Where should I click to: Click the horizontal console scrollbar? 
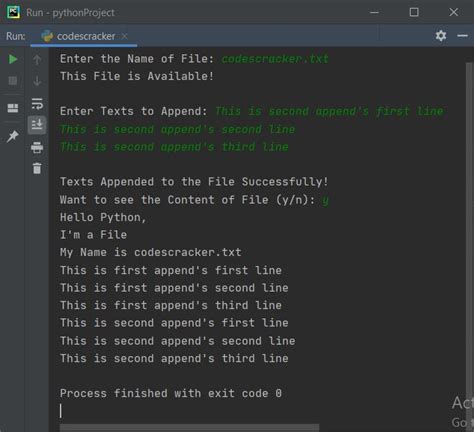(189, 428)
